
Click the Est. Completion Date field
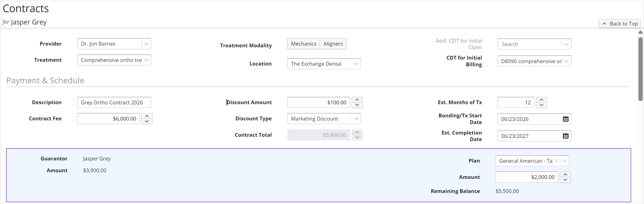[534, 136]
